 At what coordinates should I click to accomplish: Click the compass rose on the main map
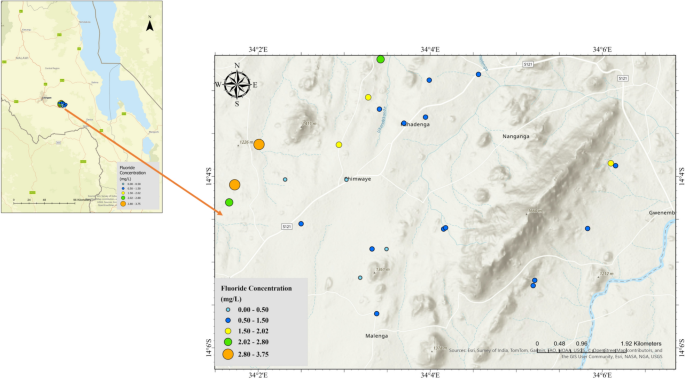pyautogui.click(x=237, y=84)
